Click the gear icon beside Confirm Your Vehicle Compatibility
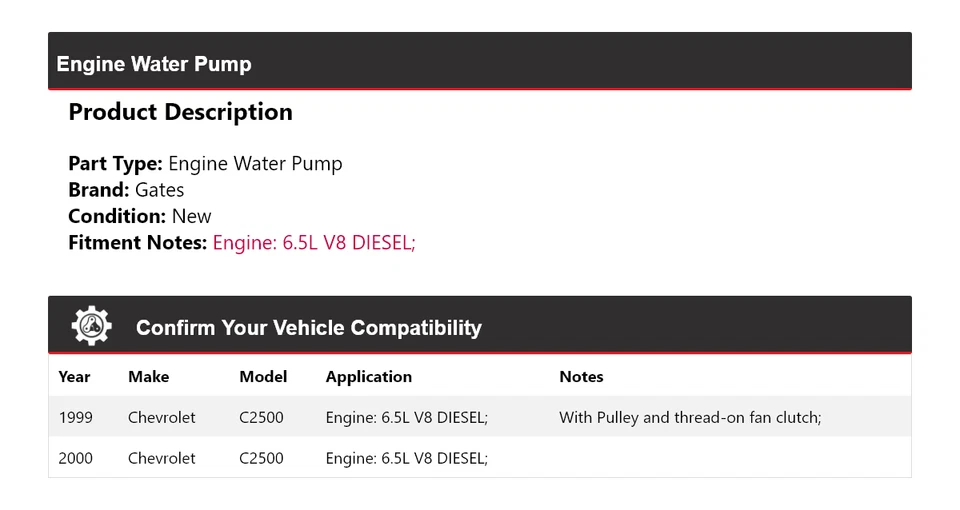The height and width of the screenshot is (510, 960). click(x=91, y=326)
